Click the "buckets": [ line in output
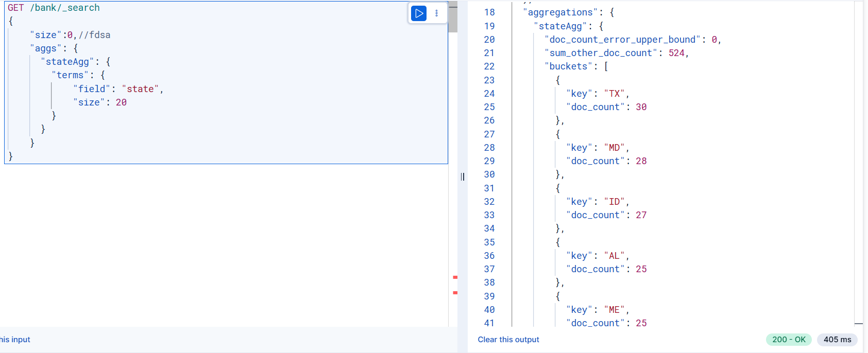868x353 pixels. click(x=576, y=66)
